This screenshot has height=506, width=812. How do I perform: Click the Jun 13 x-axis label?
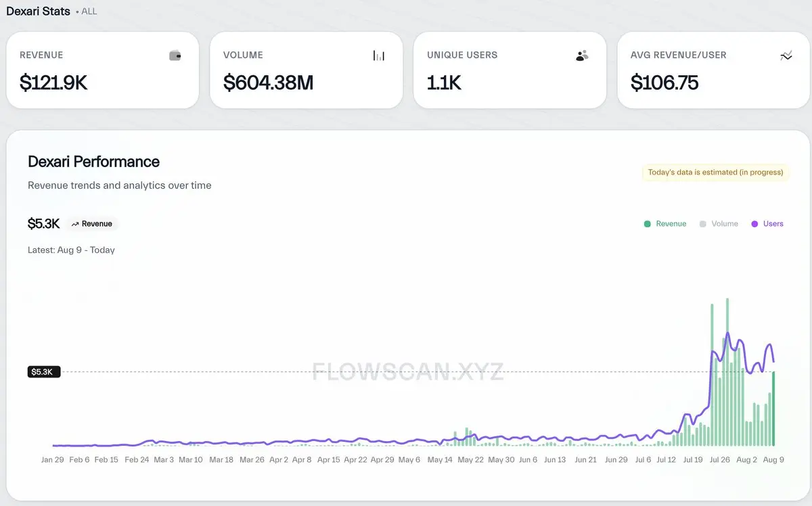coord(555,460)
